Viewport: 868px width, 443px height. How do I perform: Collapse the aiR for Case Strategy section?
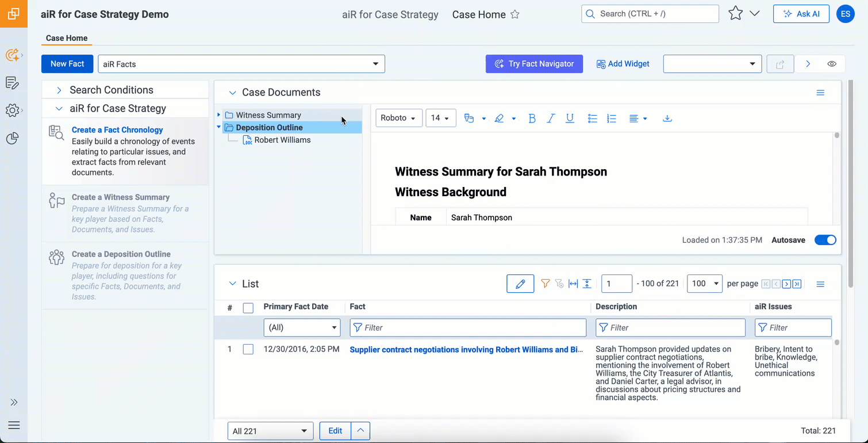tap(59, 109)
